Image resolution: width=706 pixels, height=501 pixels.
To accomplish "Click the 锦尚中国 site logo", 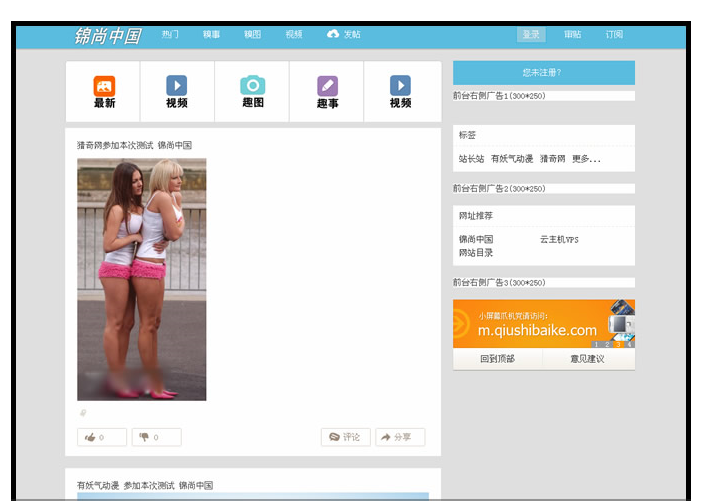I will click(x=108, y=36).
